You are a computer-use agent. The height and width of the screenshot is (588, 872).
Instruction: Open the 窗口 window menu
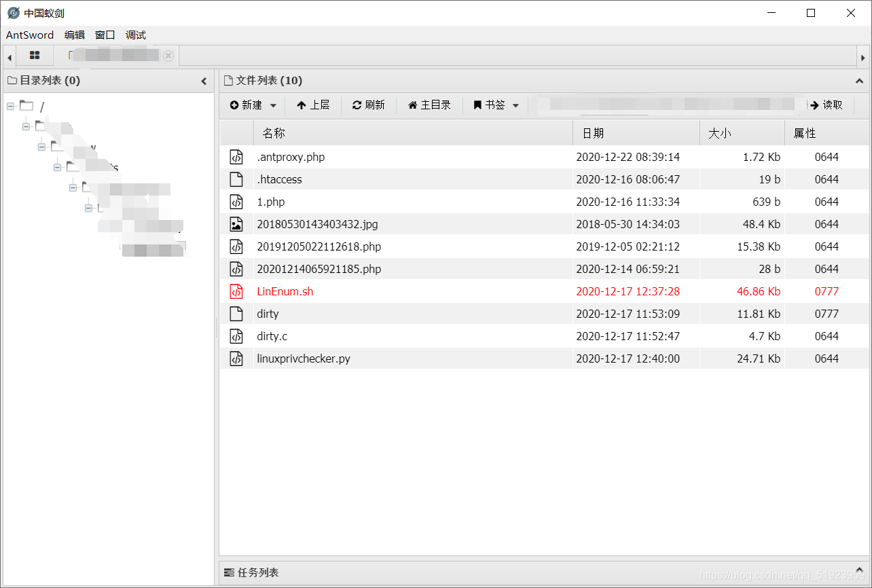105,35
